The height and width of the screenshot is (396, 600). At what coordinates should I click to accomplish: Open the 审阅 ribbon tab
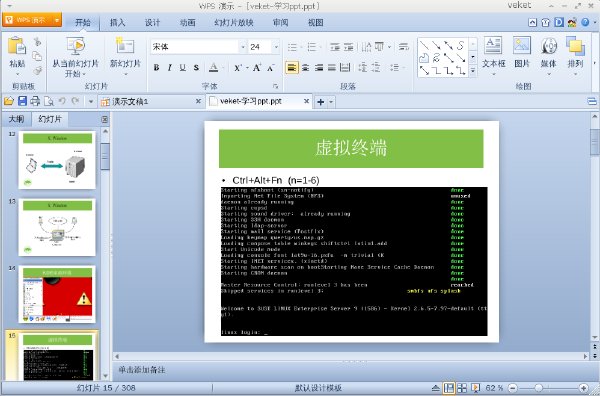click(280, 23)
